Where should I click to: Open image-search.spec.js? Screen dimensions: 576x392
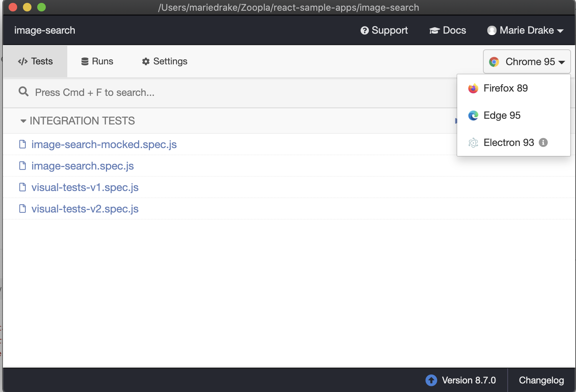[83, 166]
